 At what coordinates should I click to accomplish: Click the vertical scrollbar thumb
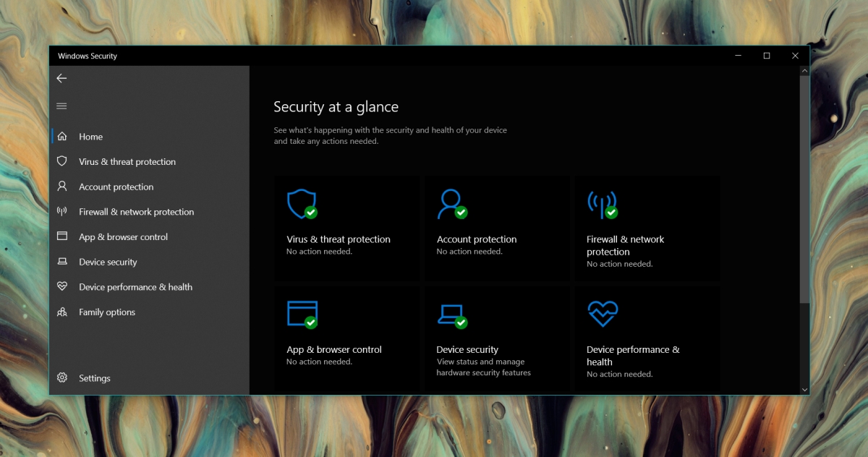[804, 189]
